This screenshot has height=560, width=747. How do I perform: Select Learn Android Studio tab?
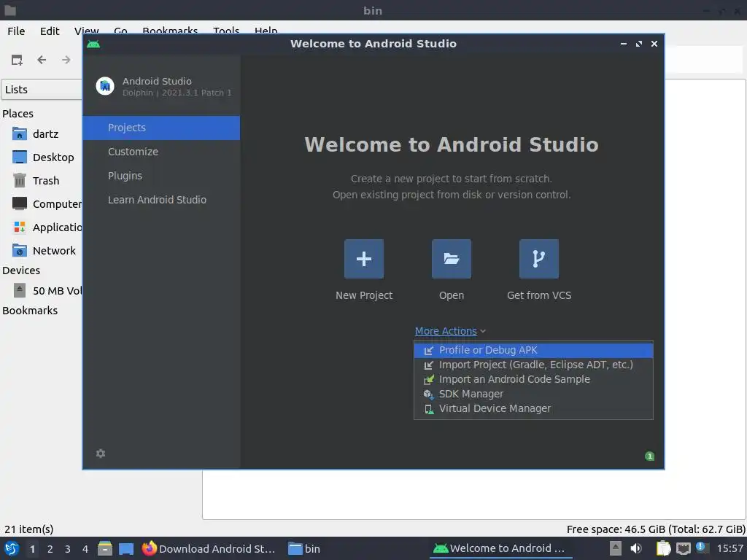(x=161, y=200)
